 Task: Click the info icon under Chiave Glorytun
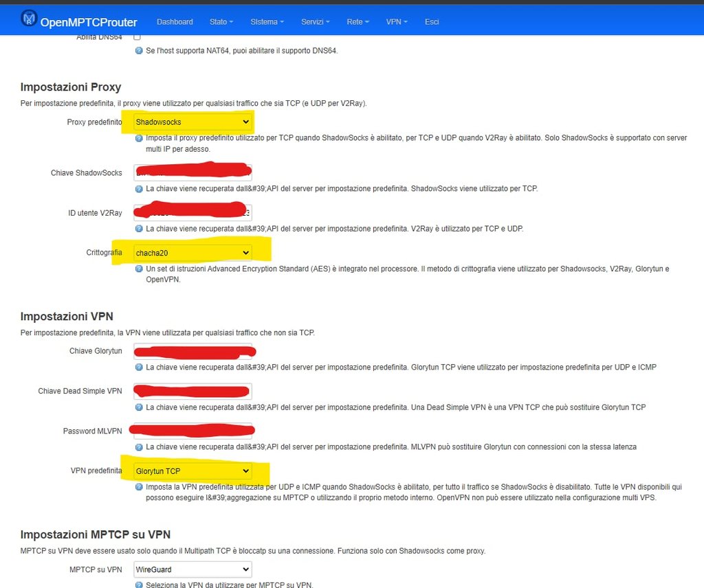139,367
